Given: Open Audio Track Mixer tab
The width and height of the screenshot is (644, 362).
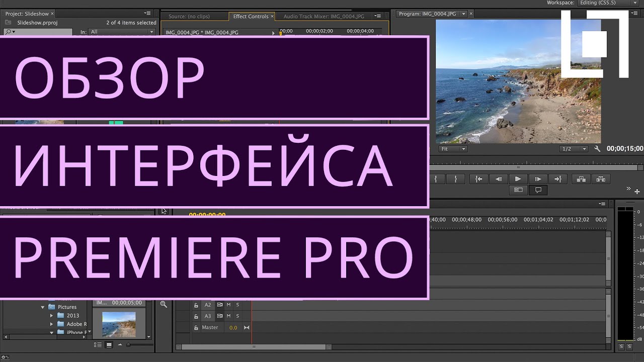Looking at the screenshot, I should 324,16.
